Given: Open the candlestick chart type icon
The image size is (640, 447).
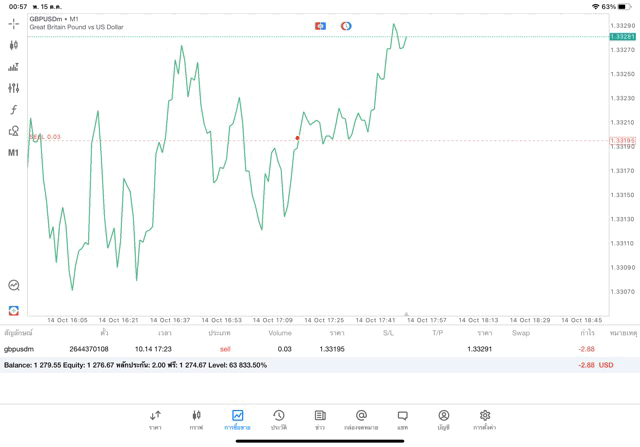Looking at the screenshot, I should point(13,45).
